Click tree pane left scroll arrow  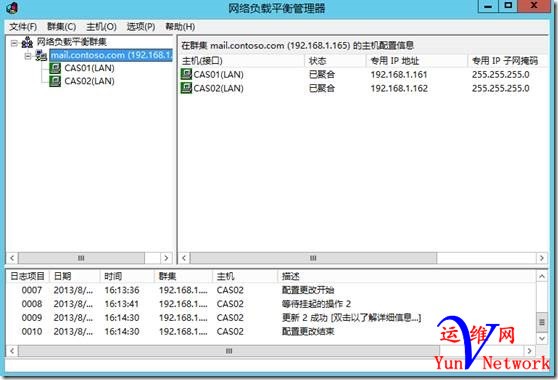coord(12,258)
